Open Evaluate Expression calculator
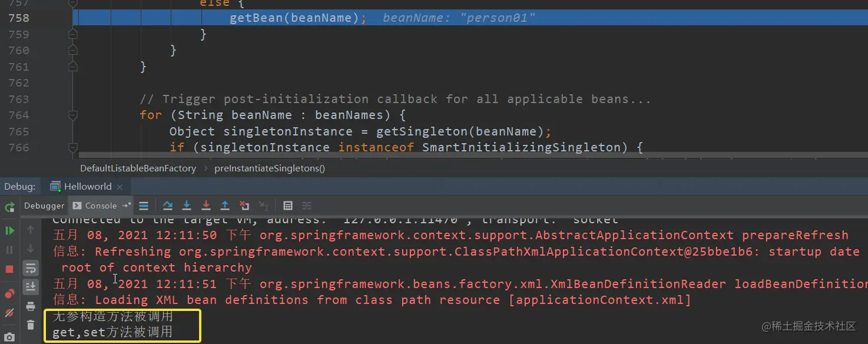The width and height of the screenshot is (868, 344). pos(288,206)
